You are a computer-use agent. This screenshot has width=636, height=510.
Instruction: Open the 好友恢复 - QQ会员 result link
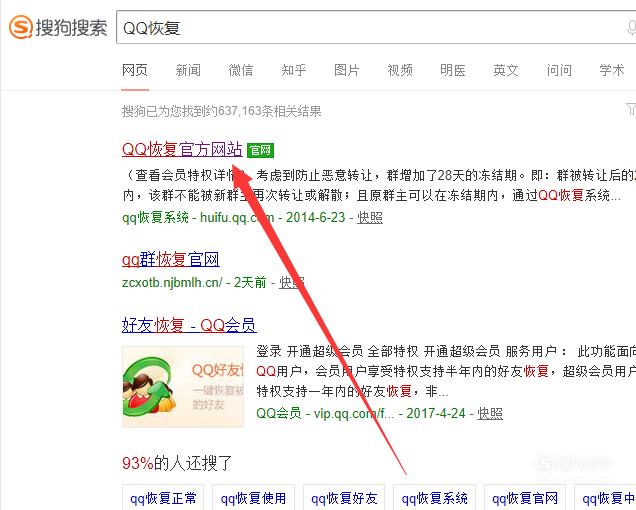tap(189, 325)
